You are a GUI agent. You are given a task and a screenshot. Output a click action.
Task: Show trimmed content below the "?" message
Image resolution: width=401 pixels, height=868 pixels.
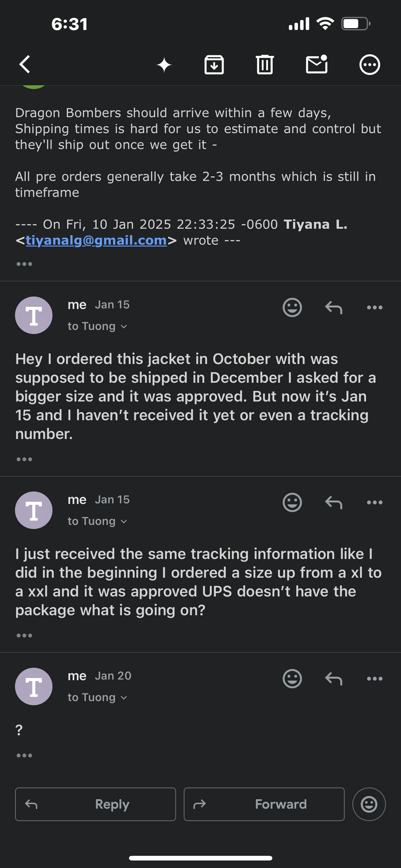point(24,756)
